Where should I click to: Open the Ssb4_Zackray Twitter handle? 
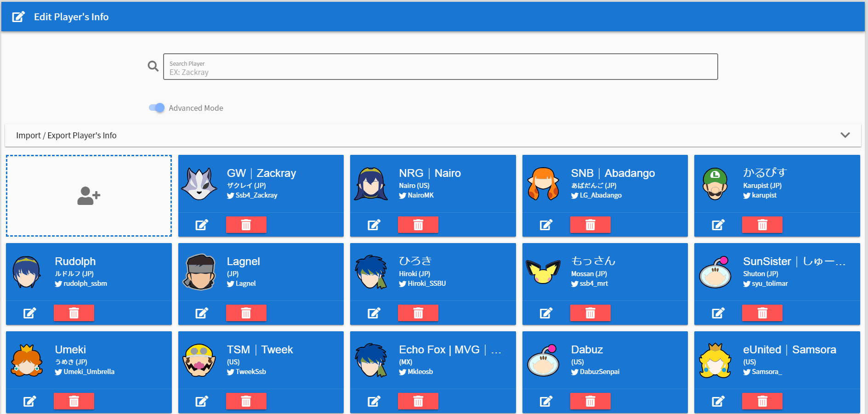point(252,195)
